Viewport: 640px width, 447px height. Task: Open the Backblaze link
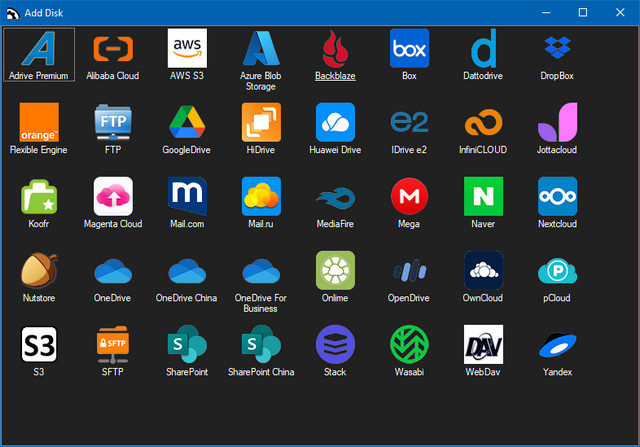[x=335, y=48]
